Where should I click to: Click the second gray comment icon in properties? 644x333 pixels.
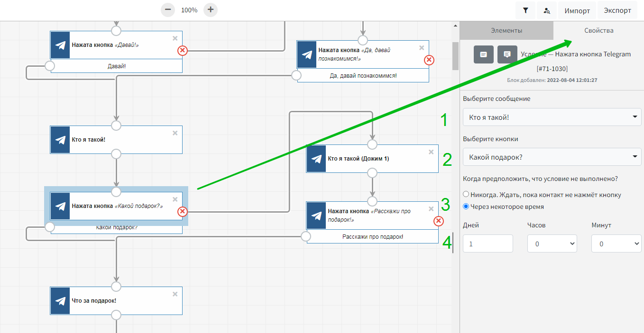coord(507,54)
